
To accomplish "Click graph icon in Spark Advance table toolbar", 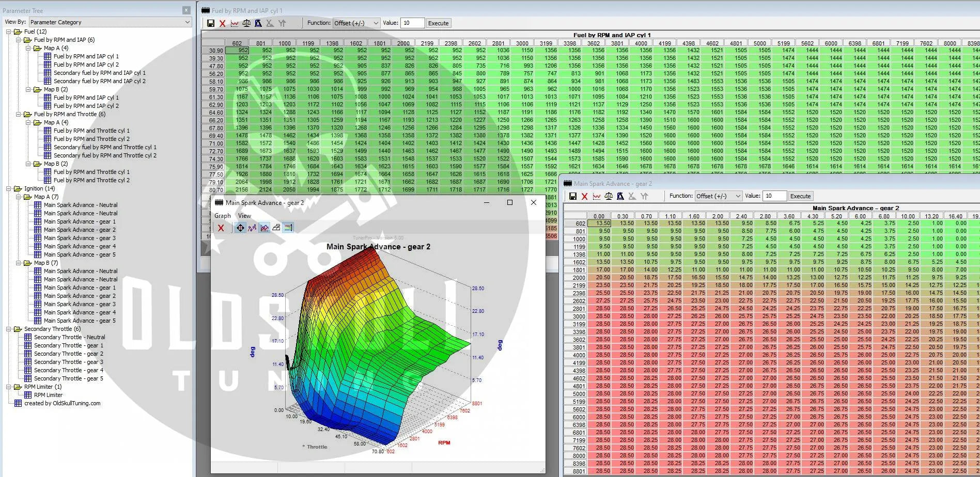I will coord(597,196).
